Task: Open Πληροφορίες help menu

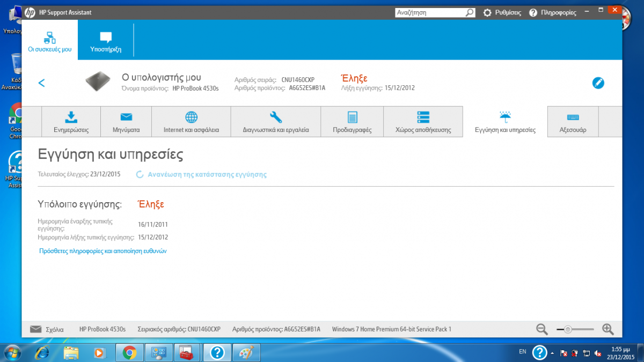Action: pos(552,12)
